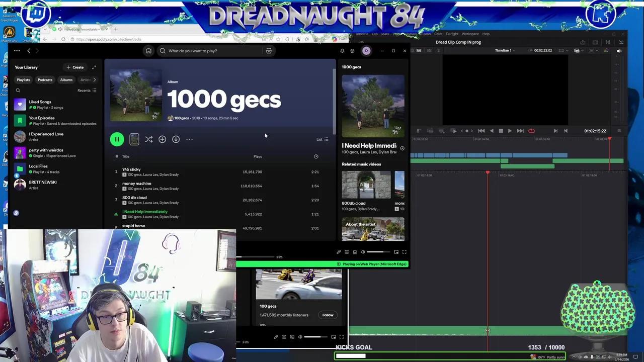644x362 pixels.
Task: Go back in Spotify navigation
Action: point(29,51)
